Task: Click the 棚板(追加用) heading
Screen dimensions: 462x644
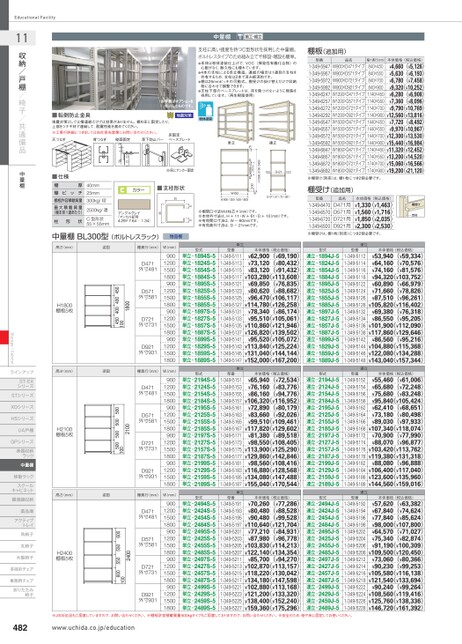Action: [326, 51]
